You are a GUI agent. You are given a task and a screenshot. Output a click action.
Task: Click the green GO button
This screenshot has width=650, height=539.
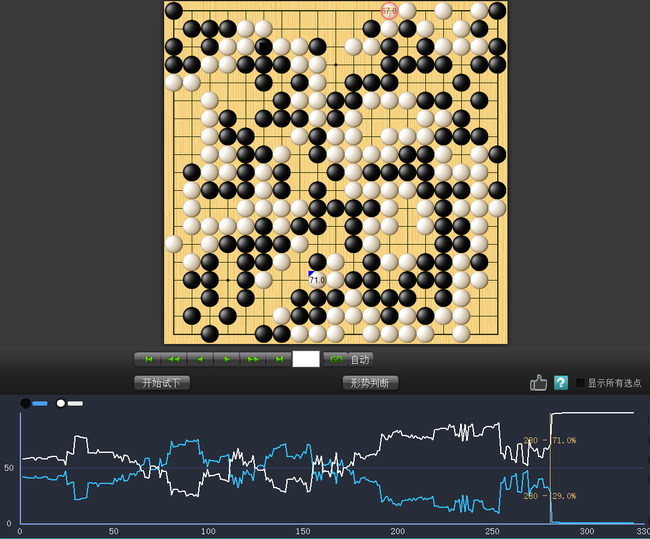point(336,359)
